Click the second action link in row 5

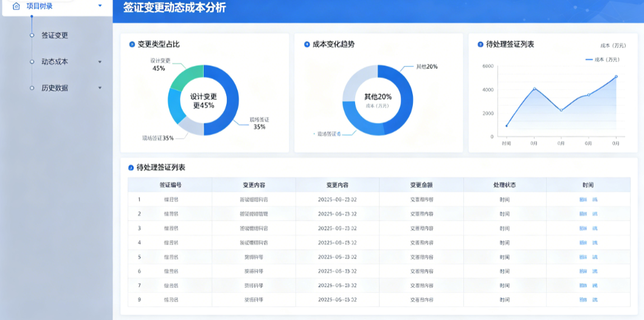coord(595,257)
